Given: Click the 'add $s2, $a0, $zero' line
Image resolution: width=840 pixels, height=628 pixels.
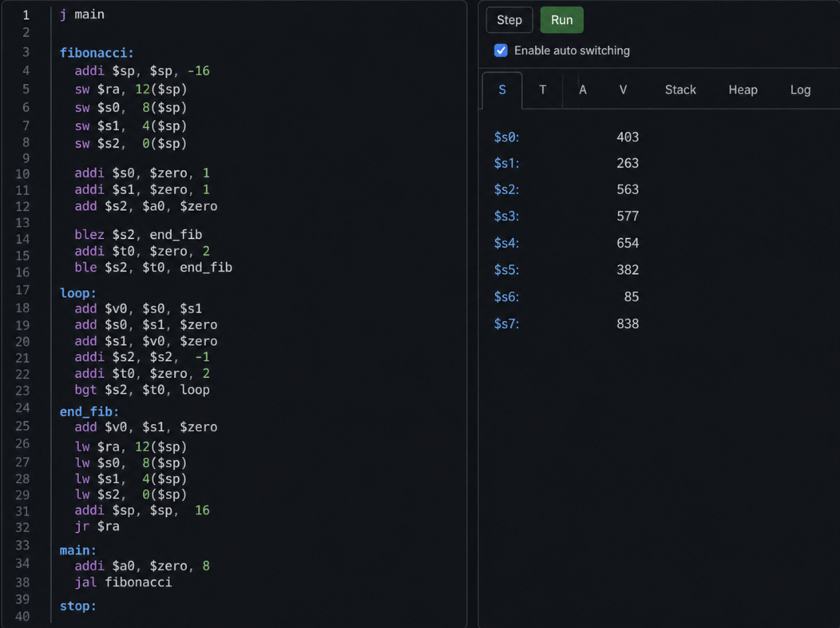Looking at the screenshot, I should 145,206.
